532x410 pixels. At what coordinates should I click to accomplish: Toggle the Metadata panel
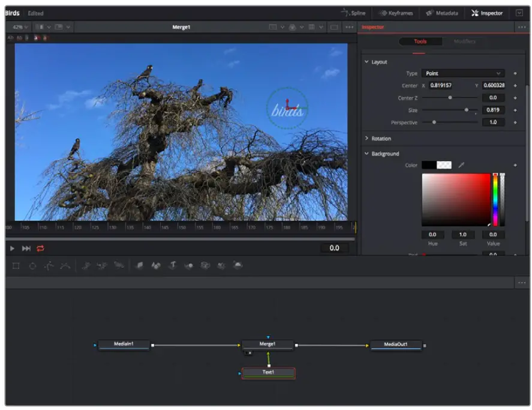click(x=442, y=13)
